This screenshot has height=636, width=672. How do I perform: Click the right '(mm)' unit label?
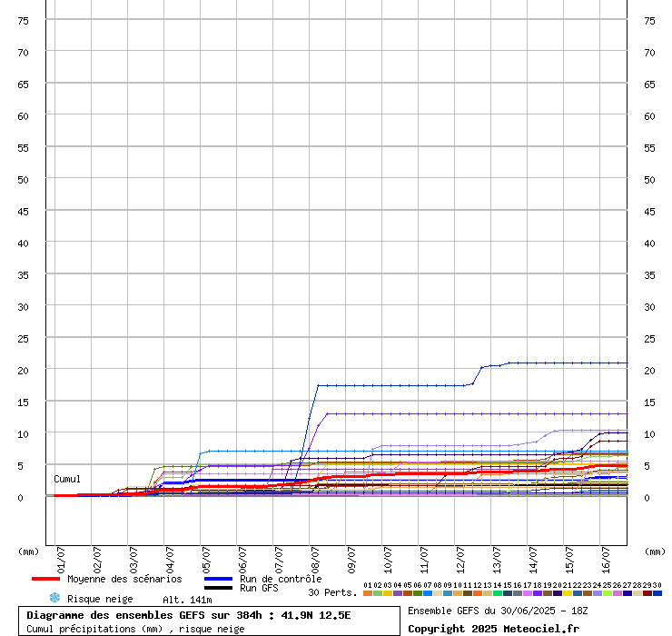coord(655,552)
